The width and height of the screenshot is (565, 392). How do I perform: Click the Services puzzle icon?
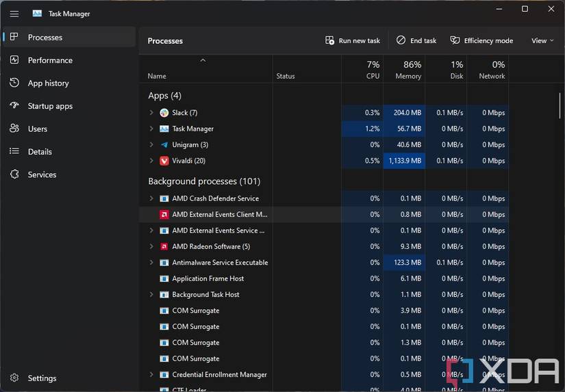click(14, 174)
